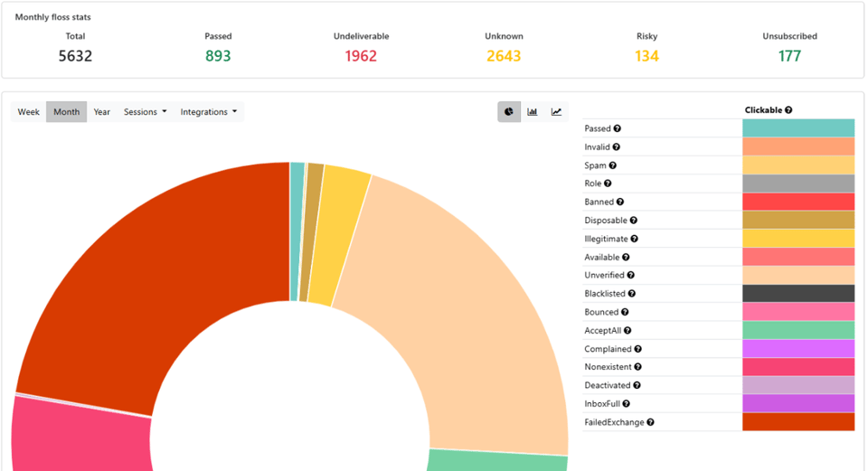
Task: Click the dark Blacklisted color swatch
Action: [798, 293]
